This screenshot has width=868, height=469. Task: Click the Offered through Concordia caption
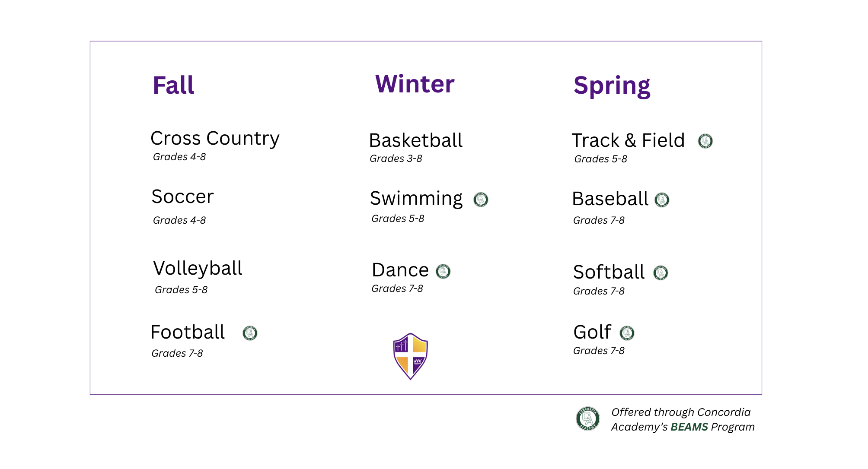pos(681,412)
